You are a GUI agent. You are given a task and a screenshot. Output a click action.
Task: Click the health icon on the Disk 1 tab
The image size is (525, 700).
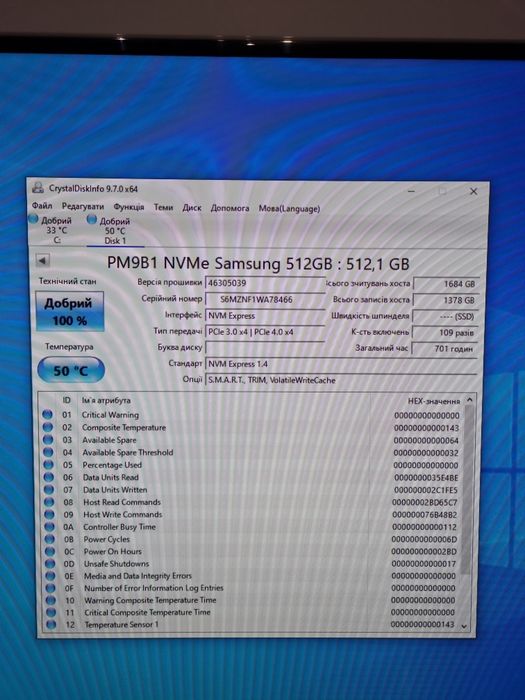pyautogui.click(x=92, y=219)
